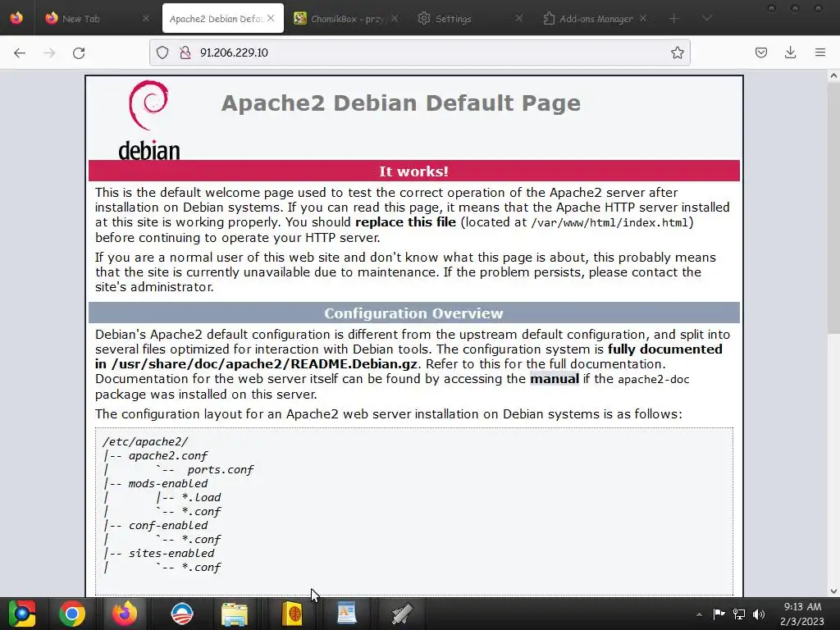Close the New Tab tab
The image size is (840, 630).
pyautogui.click(x=146, y=19)
